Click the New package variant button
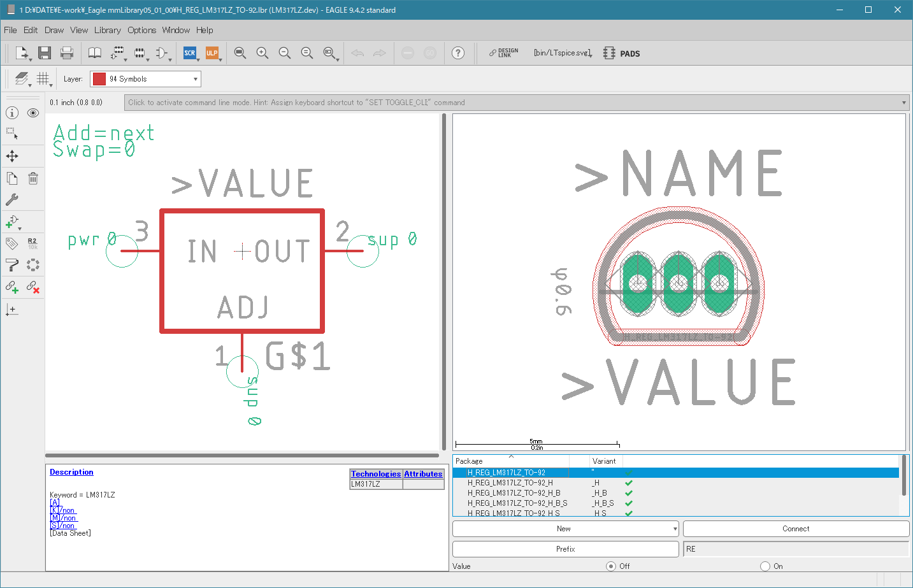Image resolution: width=913 pixels, height=588 pixels. tap(566, 529)
